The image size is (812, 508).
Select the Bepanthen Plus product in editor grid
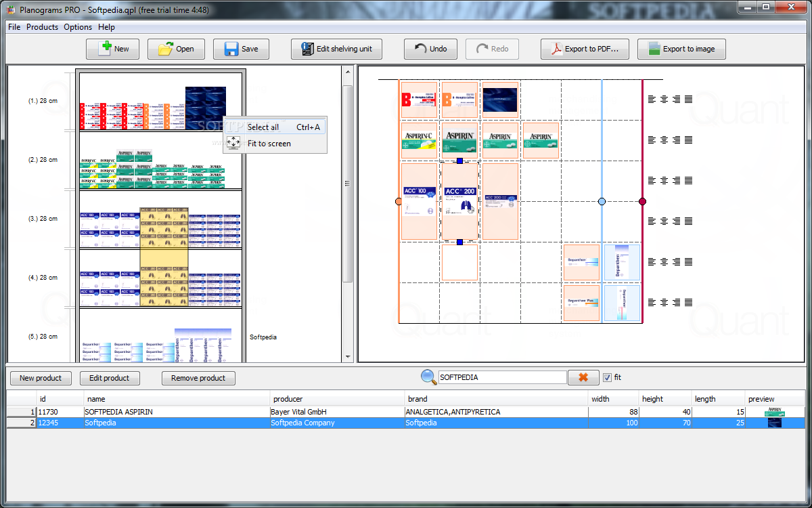point(581,303)
